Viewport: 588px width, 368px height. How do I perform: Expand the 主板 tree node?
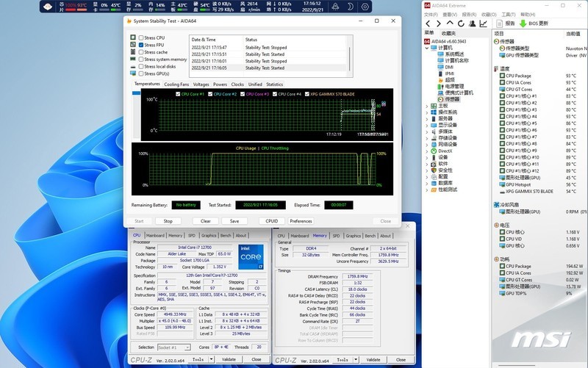tap(427, 107)
